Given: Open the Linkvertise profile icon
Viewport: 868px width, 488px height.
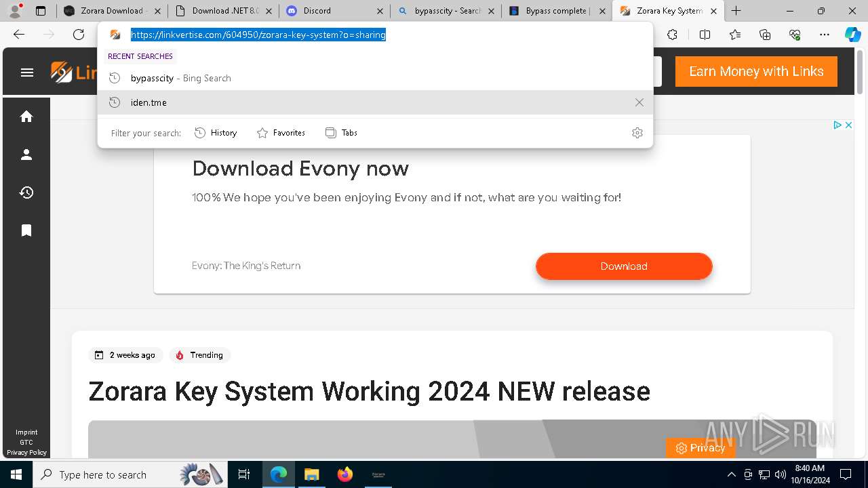Looking at the screenshot, I should 26,155.
